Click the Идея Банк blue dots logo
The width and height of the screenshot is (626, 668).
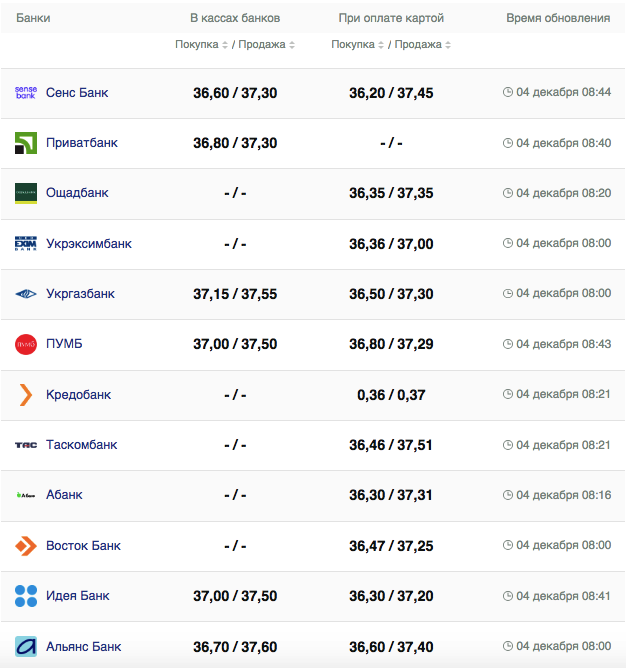pyautogui.click(x=26, y=596)
